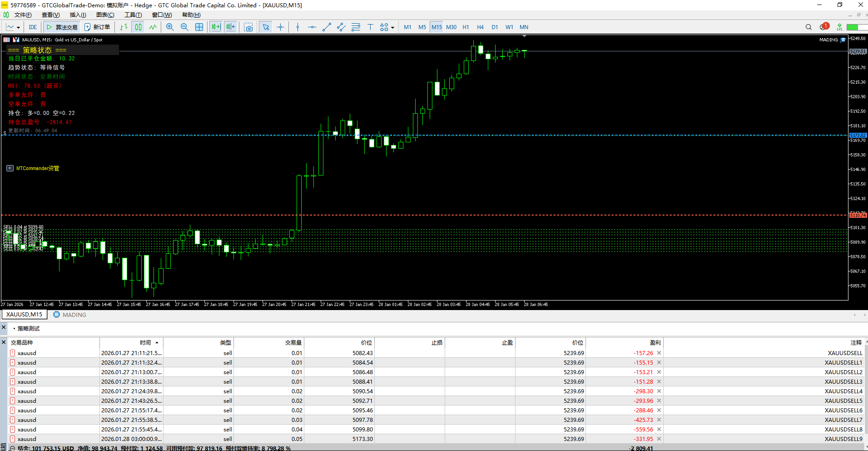Select the Fibonacci retracement tool
The height and width of the screenshot is (451, 868).
click(356, 27)
